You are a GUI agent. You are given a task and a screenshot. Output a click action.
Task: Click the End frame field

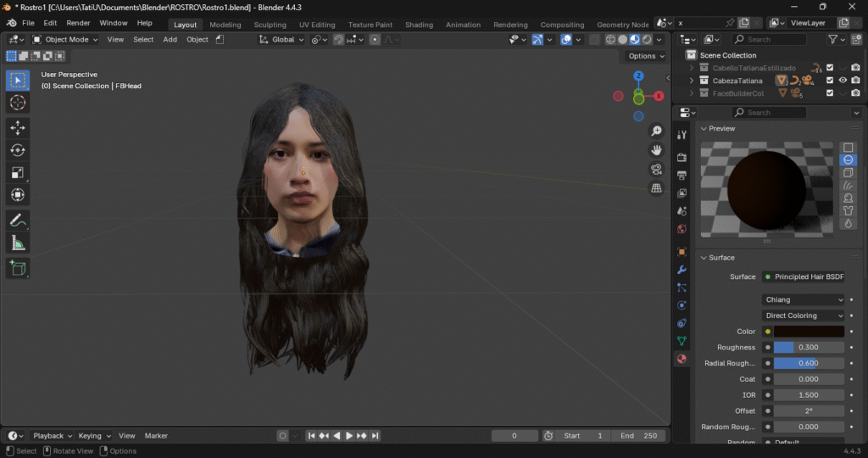(639, 435)
